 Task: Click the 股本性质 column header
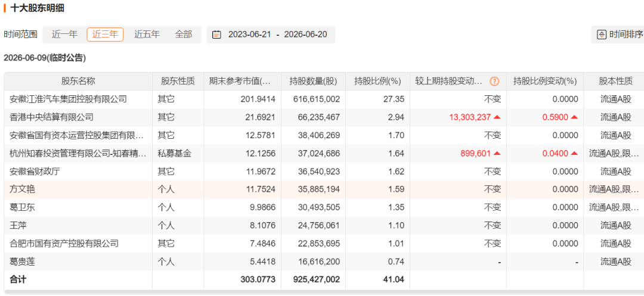[615, 81]
